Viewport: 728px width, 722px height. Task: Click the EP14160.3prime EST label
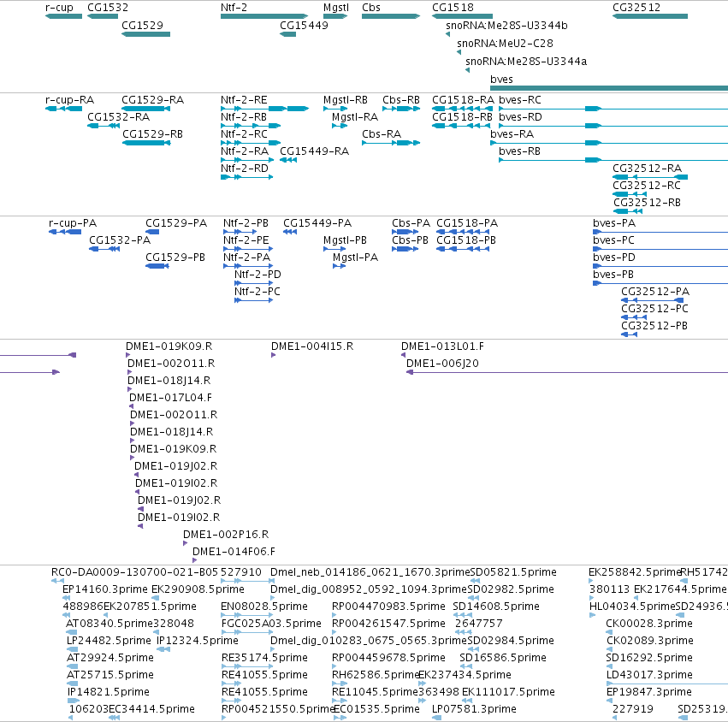pyautogui.click(x=105, y=589)
